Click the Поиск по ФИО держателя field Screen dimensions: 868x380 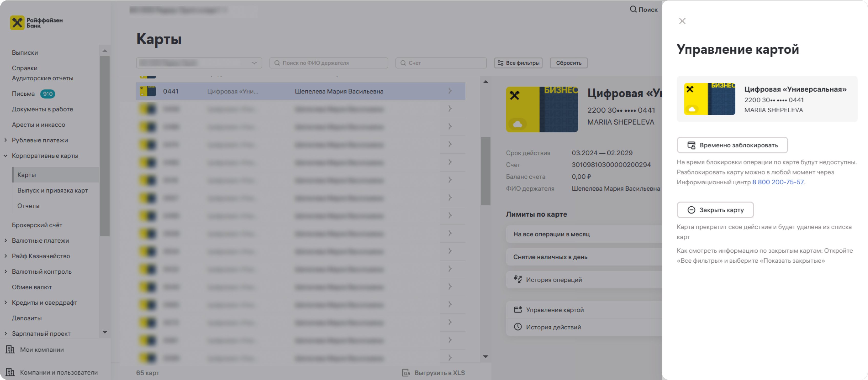click(x=328, y=63)
